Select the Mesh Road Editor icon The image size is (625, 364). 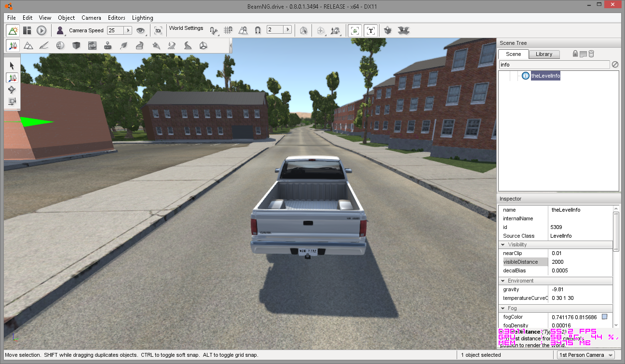[140, 45]
